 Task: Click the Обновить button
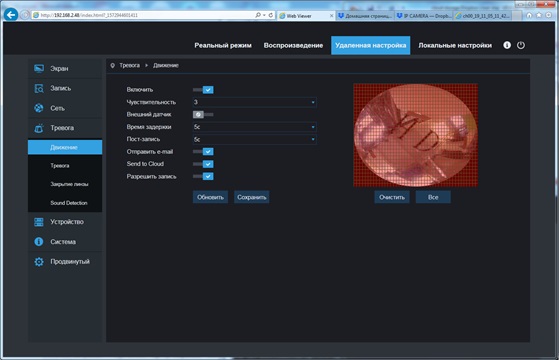210,197
